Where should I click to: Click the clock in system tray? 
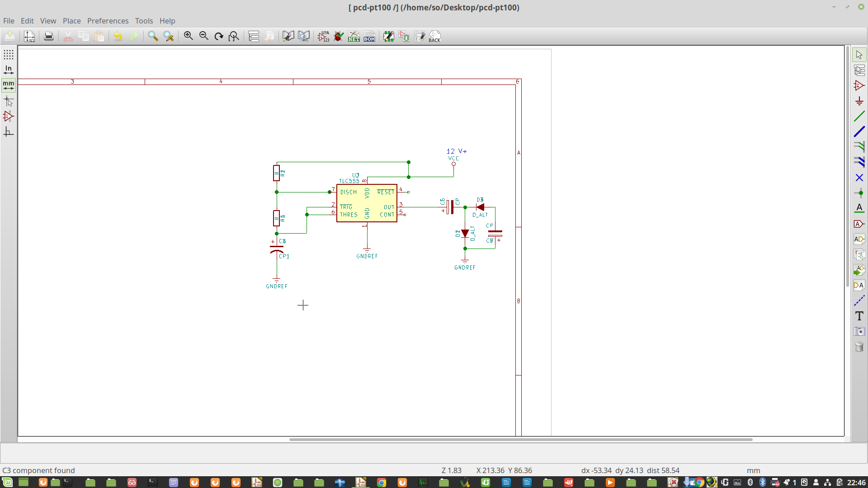pos(857,483)
